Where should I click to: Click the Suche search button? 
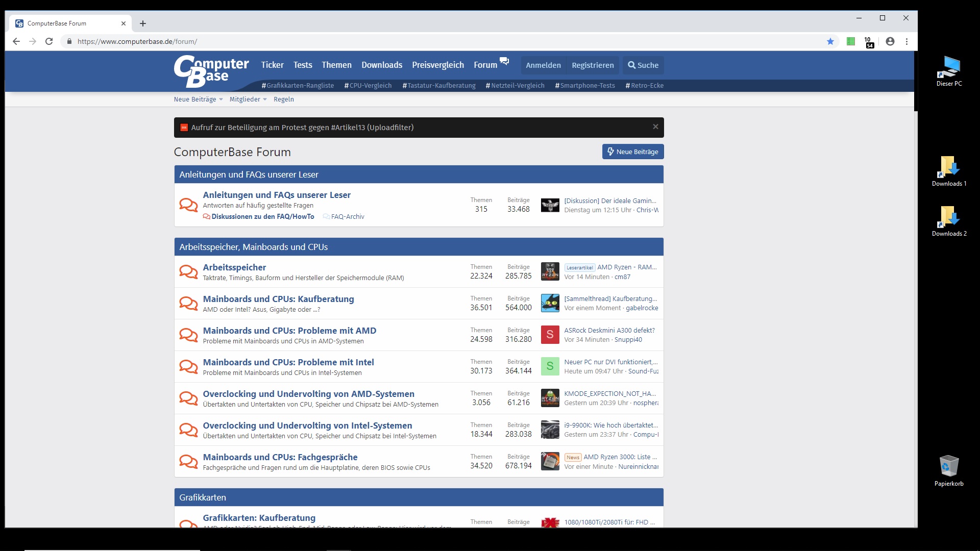point(643,65)
